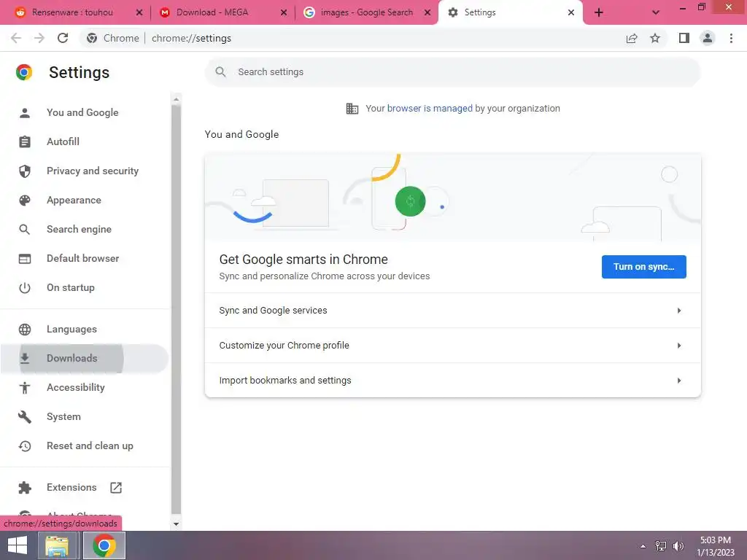
Task: Click the Chrome taskbar icon
Action: coord(104,545)
